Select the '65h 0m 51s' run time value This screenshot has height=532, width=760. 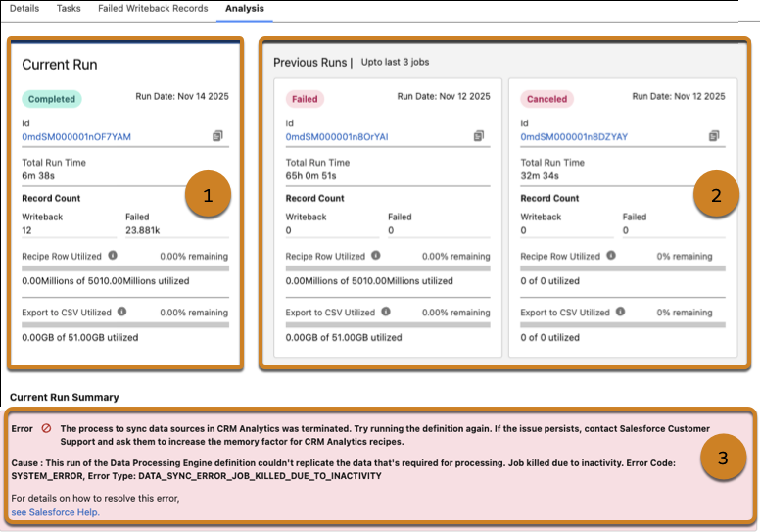(x=310, y=176)
